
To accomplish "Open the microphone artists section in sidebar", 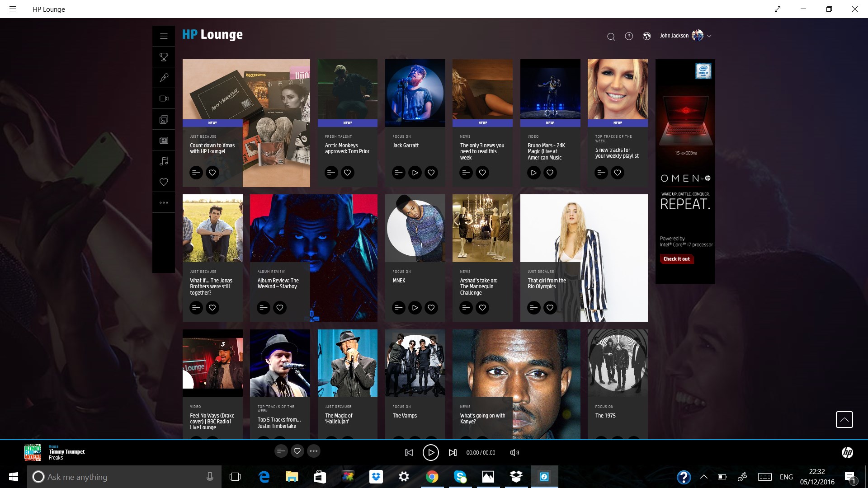I will pos(164,78).
